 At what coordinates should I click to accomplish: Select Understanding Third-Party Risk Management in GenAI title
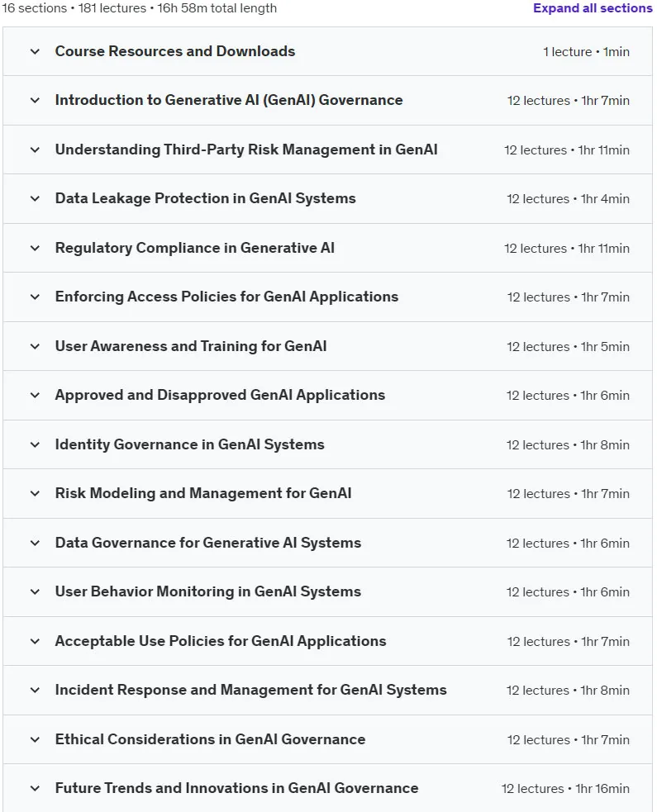tap(246, 150)
